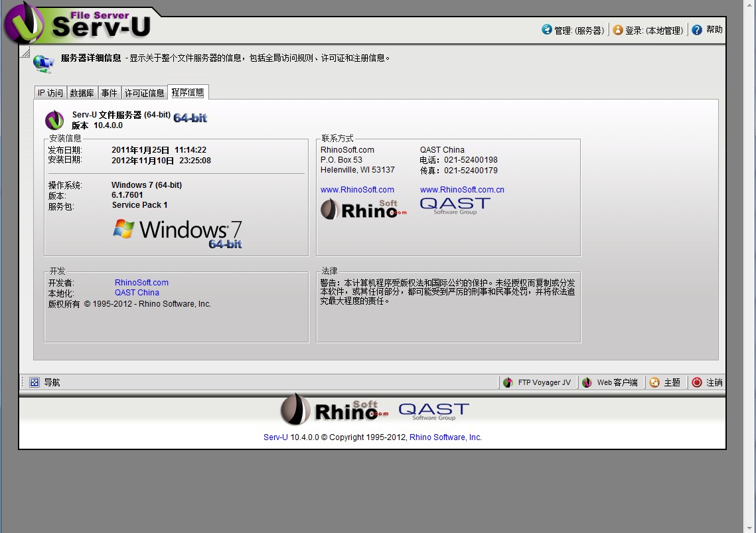Viewport: 756px width, 533px height.
Task: Open the Web 客户端 button
Action: pos(610,382)
